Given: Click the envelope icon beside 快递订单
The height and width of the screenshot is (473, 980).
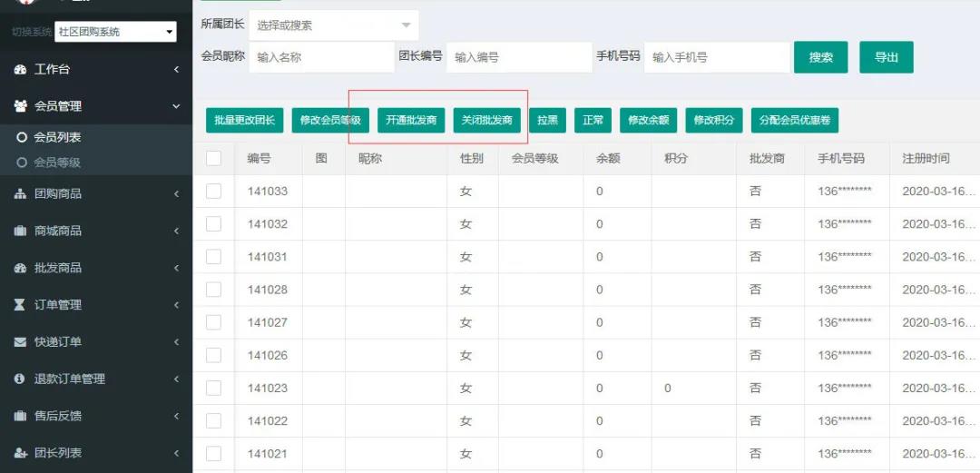Looking at the screenshot, I should 20,343.
